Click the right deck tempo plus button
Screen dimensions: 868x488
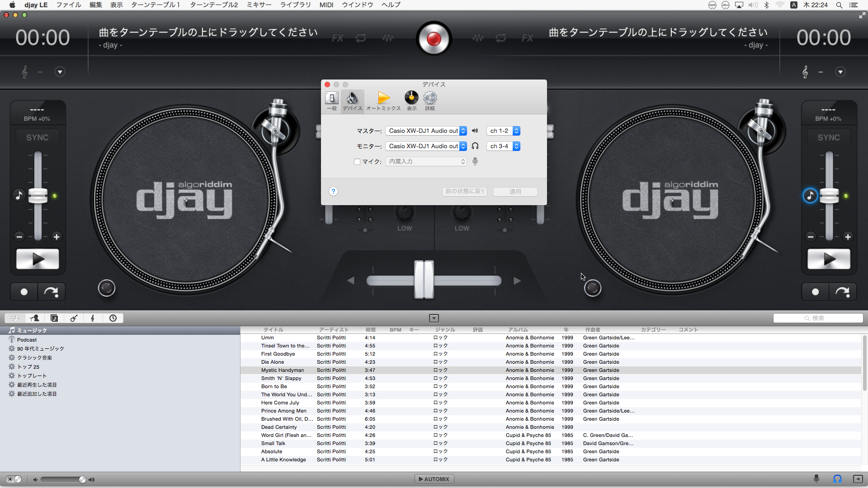pos(848,237)
